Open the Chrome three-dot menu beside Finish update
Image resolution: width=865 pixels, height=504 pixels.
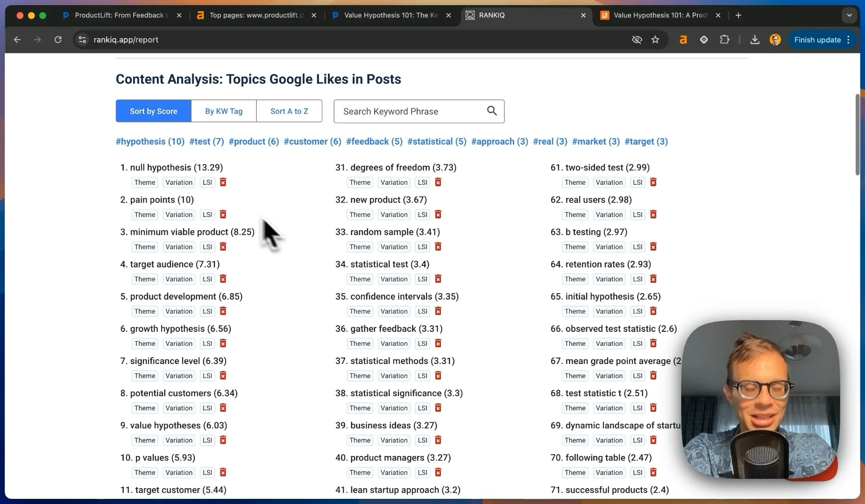848,40
